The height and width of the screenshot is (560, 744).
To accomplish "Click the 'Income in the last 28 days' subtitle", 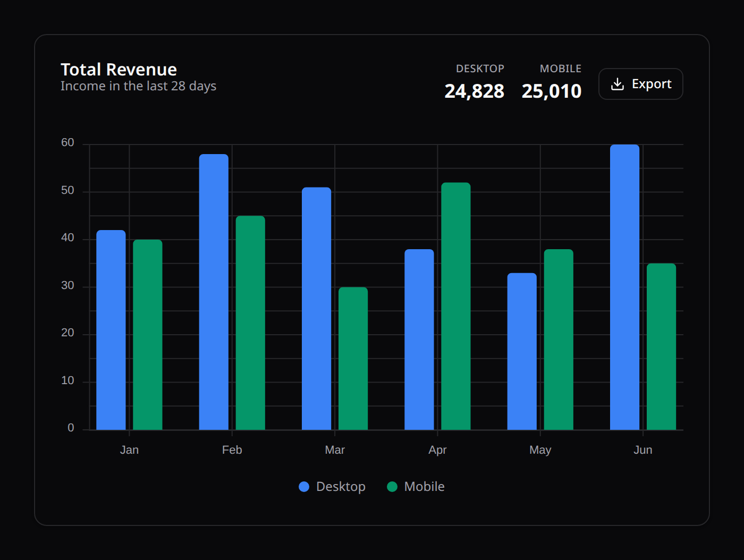I will click(x=138, y=86).
